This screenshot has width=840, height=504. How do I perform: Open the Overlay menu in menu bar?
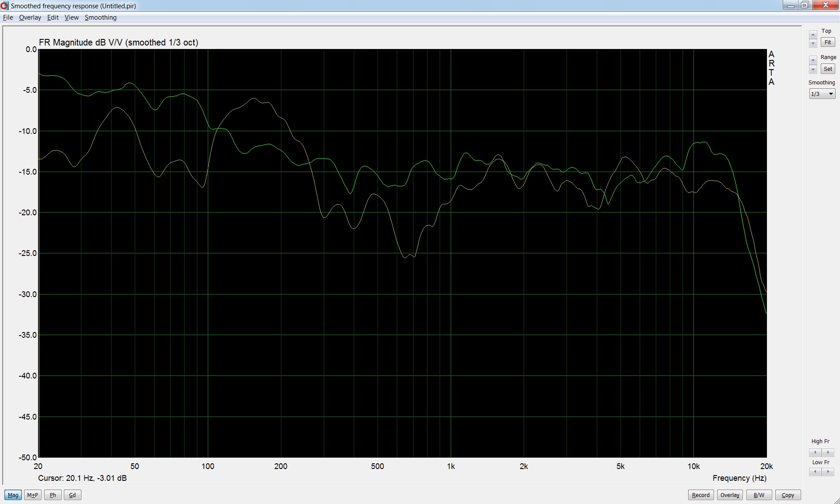(30, 17)
